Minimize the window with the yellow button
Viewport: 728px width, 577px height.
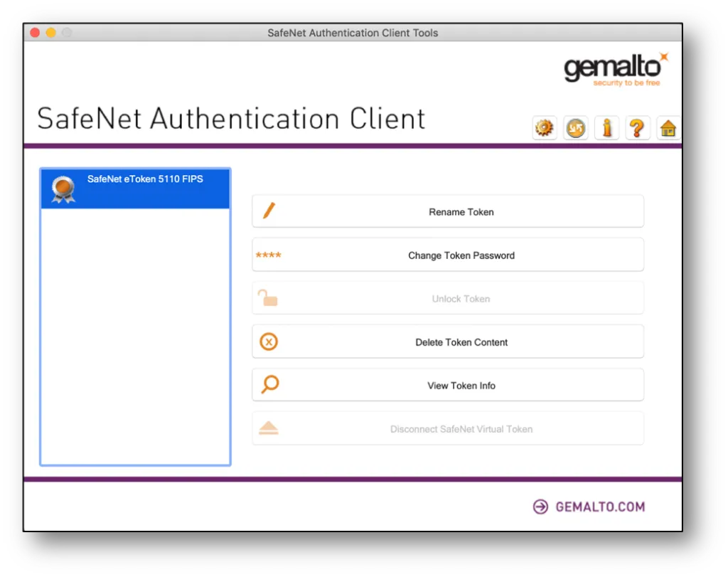[x=51, y=33]
